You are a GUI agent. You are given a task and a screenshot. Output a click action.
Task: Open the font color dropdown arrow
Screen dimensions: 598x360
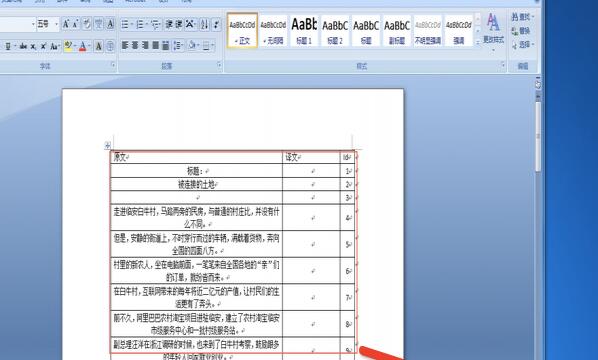(89, 47)
